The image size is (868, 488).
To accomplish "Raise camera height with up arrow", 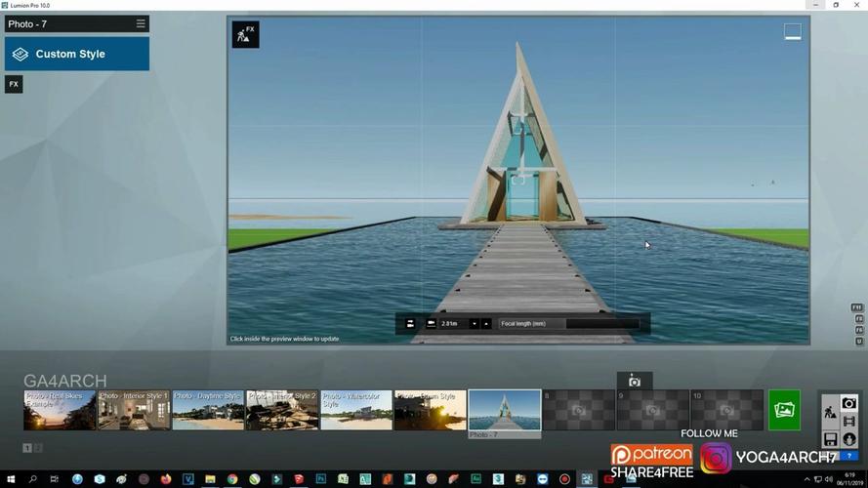I will click(486, 324).
